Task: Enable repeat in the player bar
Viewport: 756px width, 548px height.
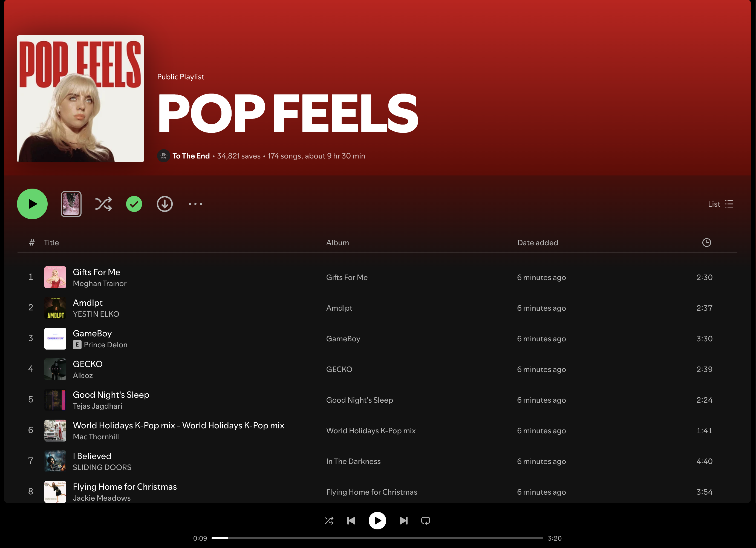Action: pos(425,521)
